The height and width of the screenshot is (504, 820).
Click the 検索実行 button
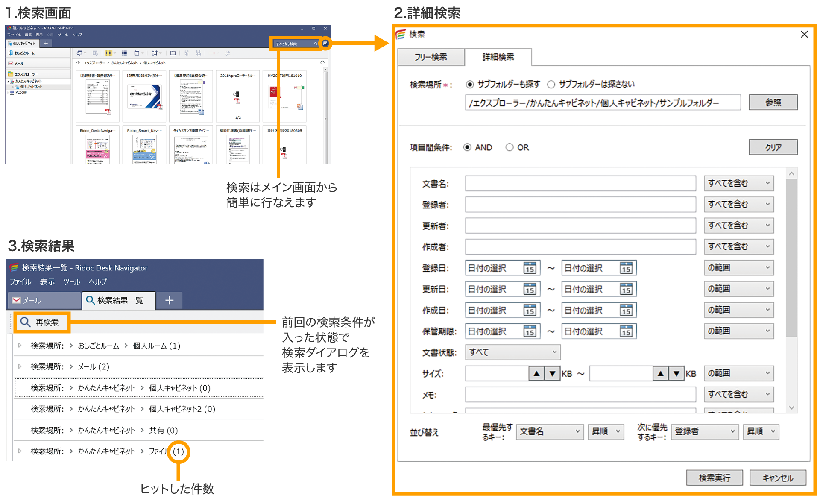[x=714, y=478]
